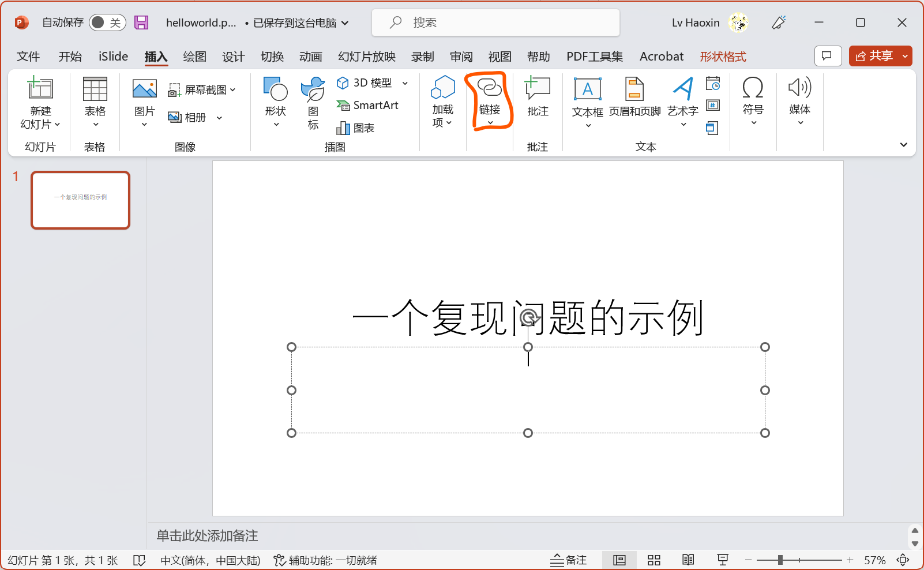Toggle the 自动保存 AutoSave switch
The image size is (924, 570).
107,22
